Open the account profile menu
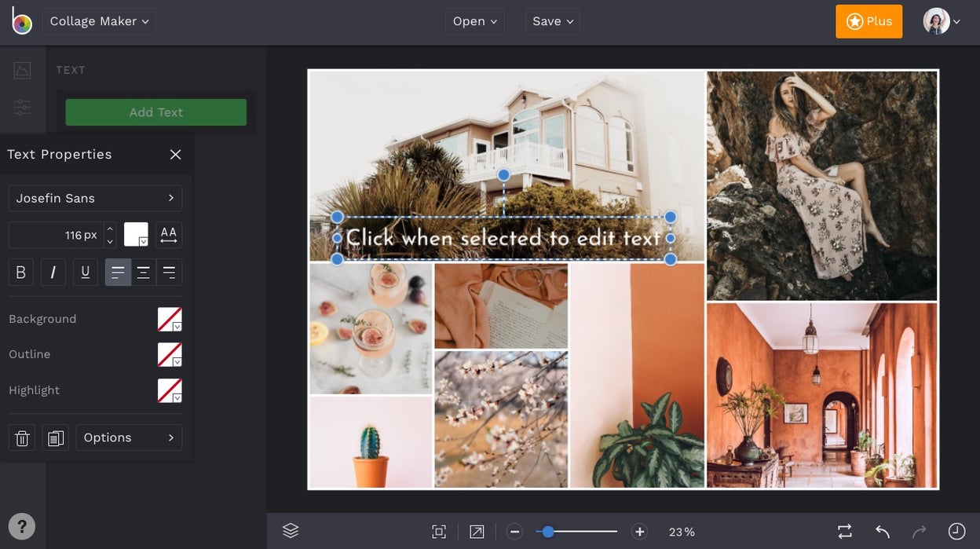Screen dimensions: 980x549 tap(939, 21)
